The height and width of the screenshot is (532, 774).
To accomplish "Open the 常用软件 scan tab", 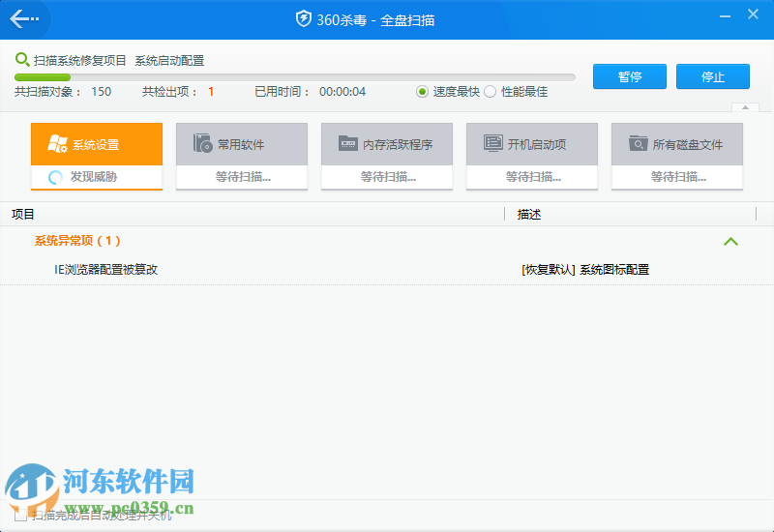I will [x=242, y=144].
